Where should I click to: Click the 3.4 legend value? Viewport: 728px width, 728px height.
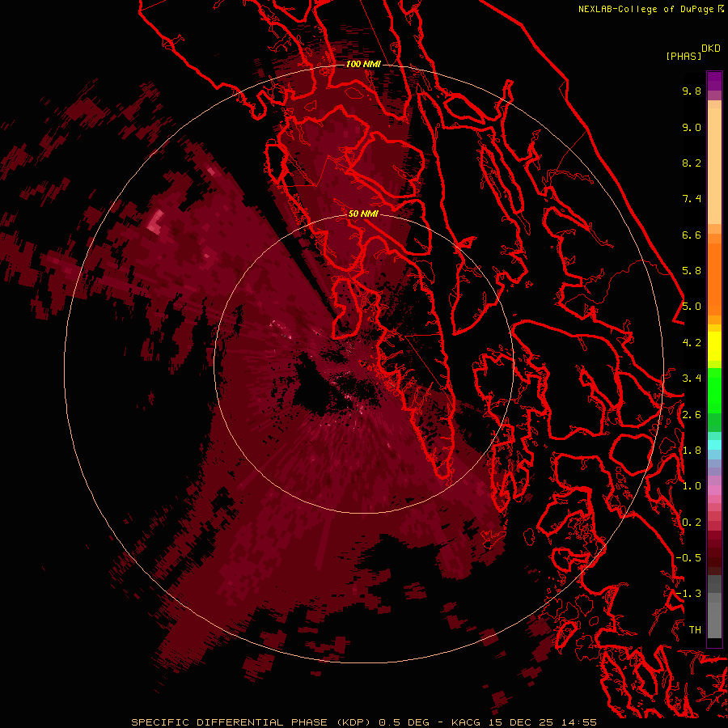click(692, 379)
